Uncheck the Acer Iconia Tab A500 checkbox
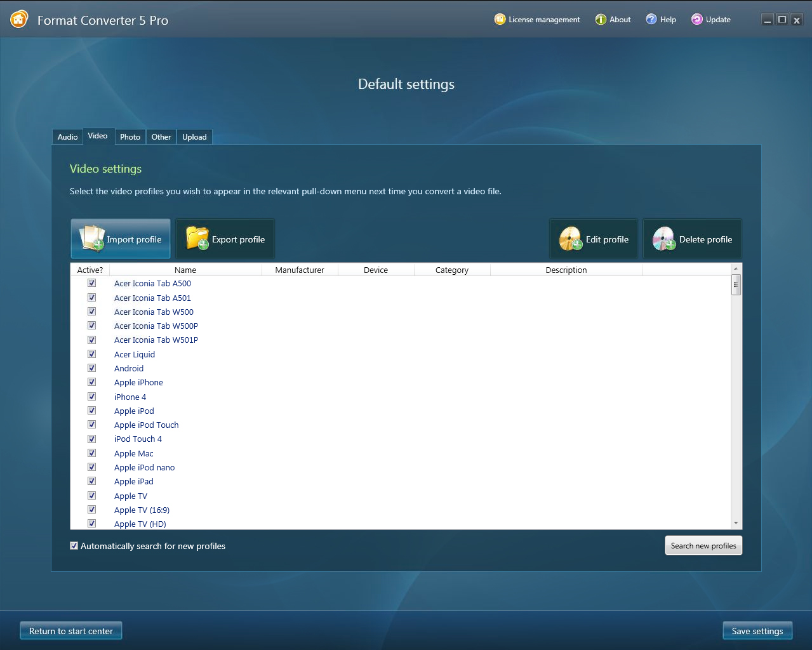Image resolution: width=812 pixels, height=650 pixels. pos(92,283)
